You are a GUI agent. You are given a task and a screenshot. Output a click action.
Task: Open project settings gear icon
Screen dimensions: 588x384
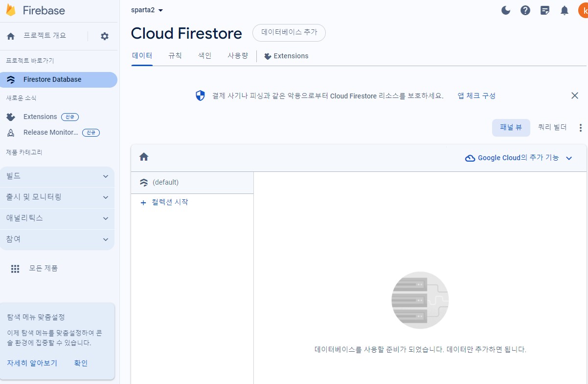pyautogui.click(x=105, y=36)
